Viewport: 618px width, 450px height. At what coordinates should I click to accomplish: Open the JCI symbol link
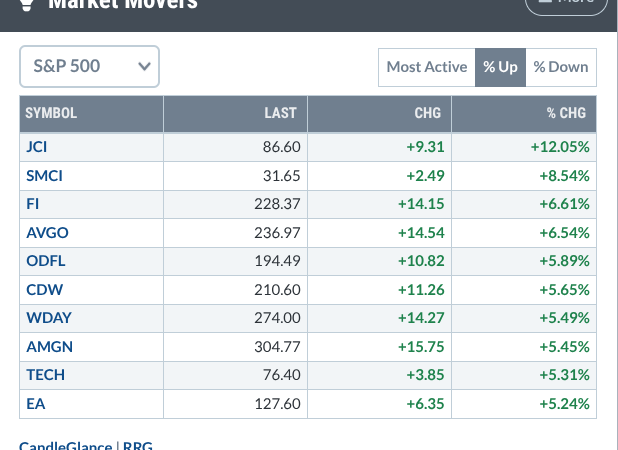click(x=37, y=147)
